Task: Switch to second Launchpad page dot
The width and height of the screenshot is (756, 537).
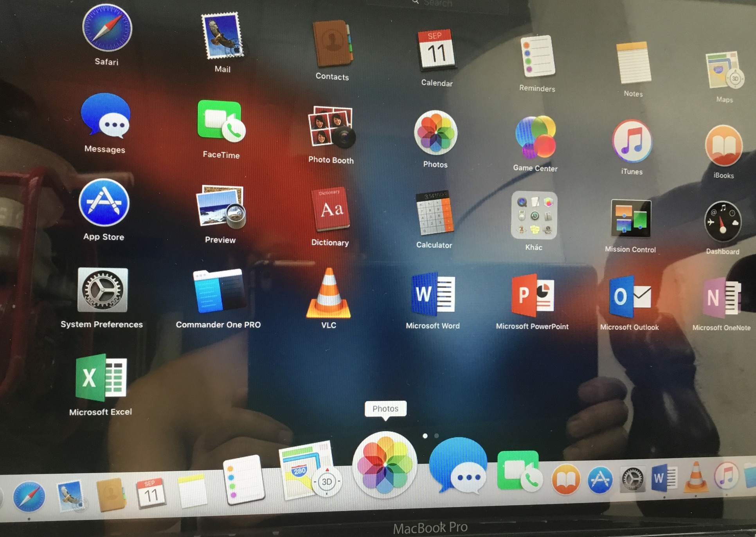Action: pos(437,436)
